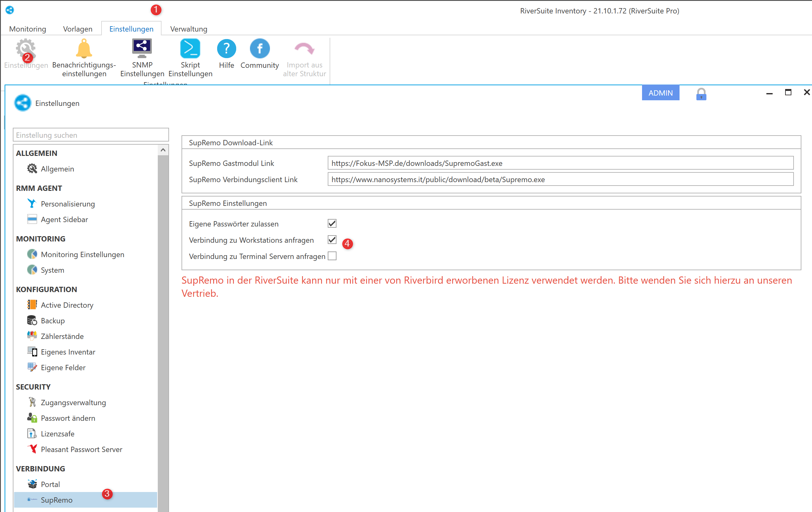Switch to the Verwaltung ribbon tab

point(188,29)
